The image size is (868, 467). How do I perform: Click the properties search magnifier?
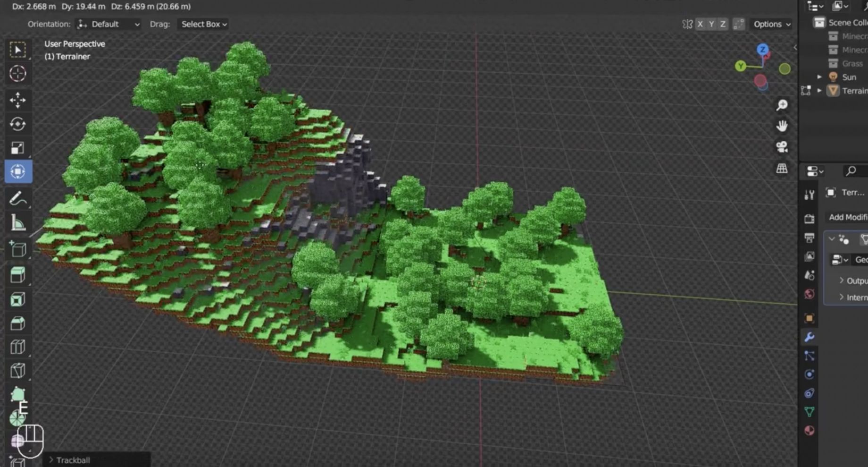tap(851, 171)
